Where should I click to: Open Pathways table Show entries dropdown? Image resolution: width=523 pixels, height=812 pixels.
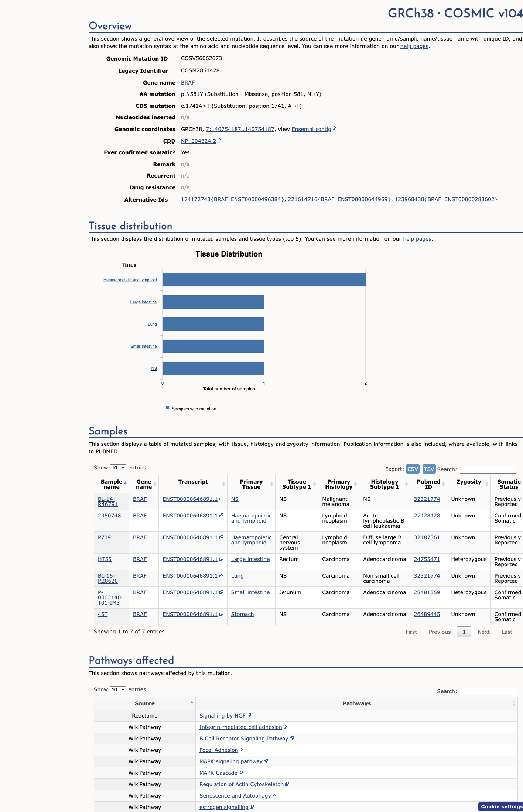(118, 689)
